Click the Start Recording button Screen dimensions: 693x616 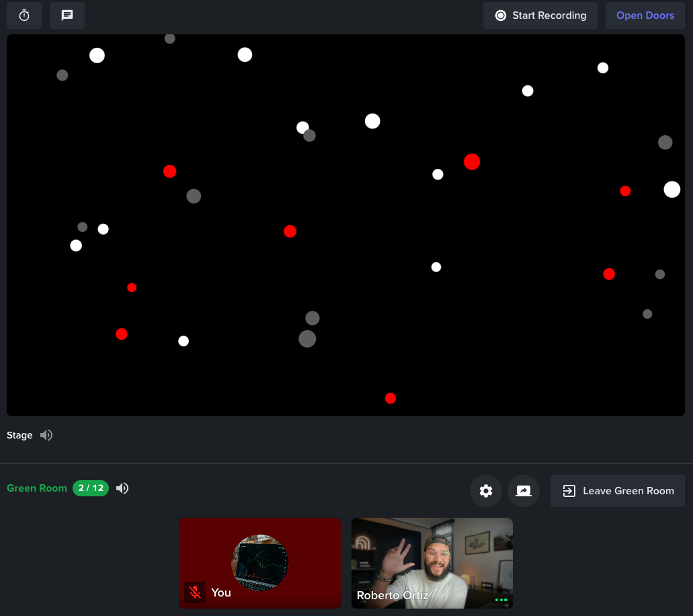(540, 15)
